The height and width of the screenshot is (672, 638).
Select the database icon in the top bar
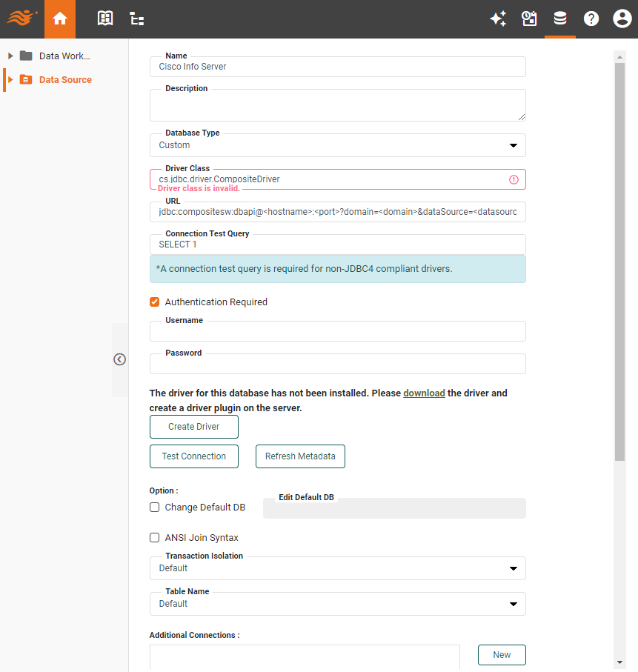click(560, 19)
